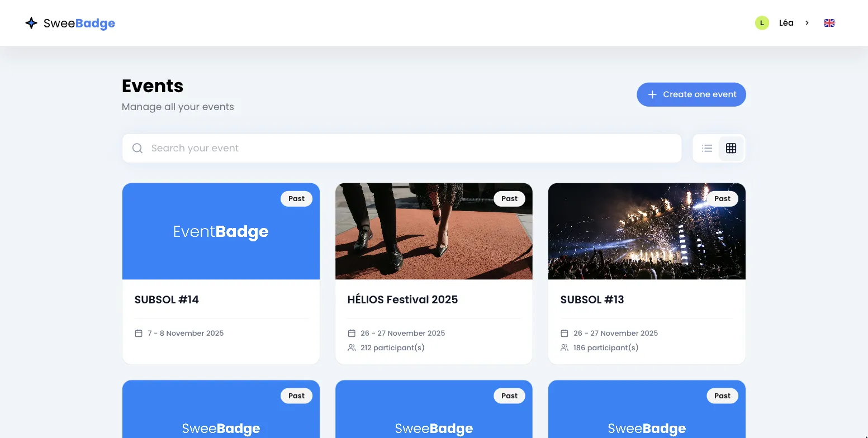
Task: Open the SUBSOL #14 event title
Action: pos(167,299)
